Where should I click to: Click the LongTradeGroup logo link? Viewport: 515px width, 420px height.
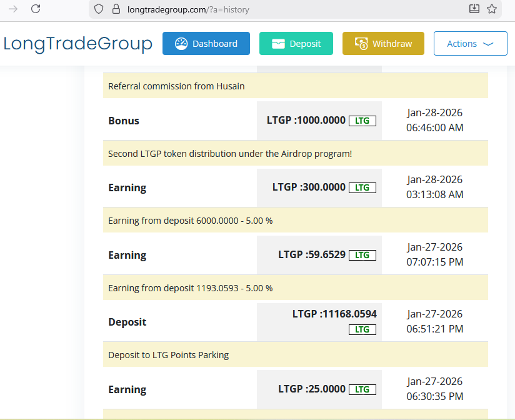point(77,44)
